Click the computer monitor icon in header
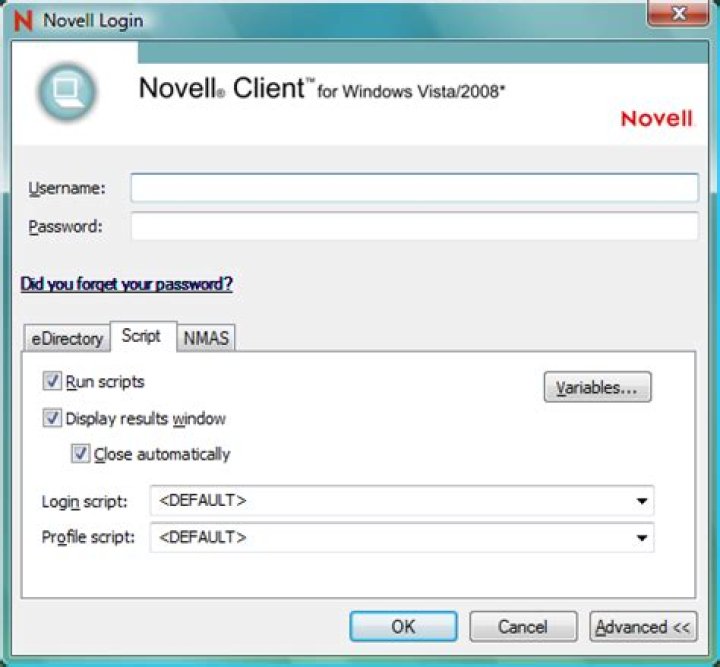 tap(69, 93)
